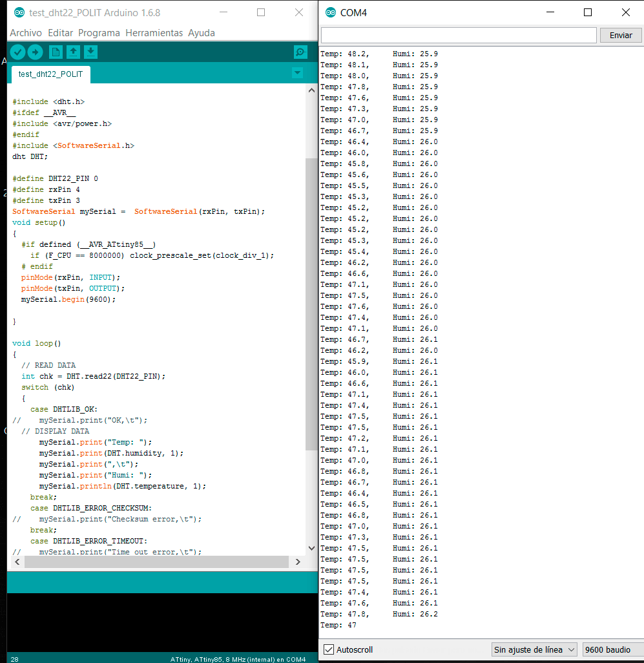Open the tab options dropdown arrow
The width and height of the screenshot is (644, 663).
pos(298,73)
